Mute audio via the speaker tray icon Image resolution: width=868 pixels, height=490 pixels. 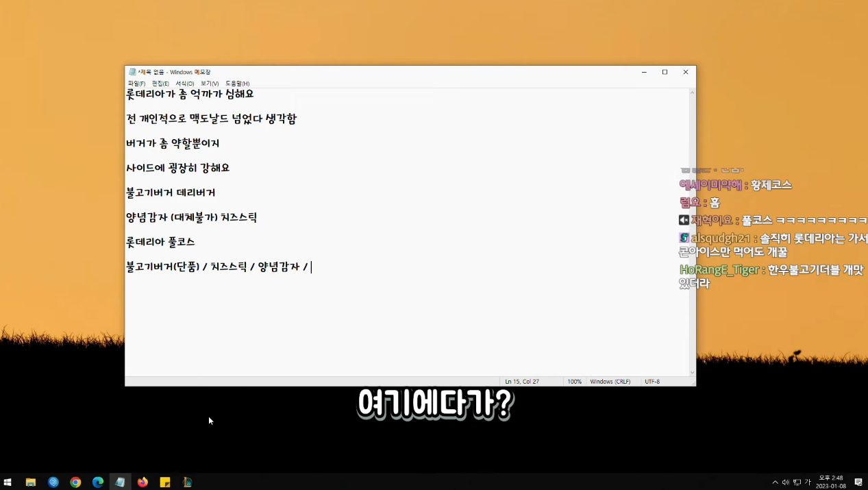[786, 482]
